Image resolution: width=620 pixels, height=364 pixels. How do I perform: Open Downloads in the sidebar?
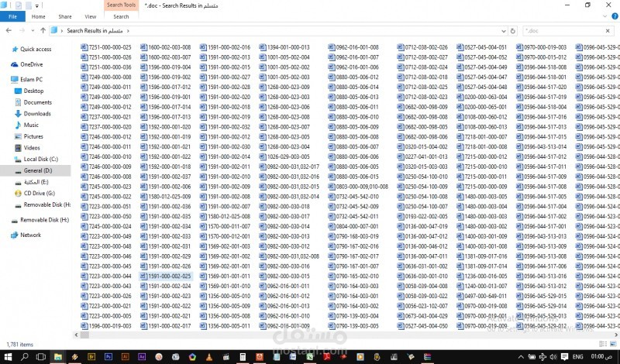[x=37, y=113]
